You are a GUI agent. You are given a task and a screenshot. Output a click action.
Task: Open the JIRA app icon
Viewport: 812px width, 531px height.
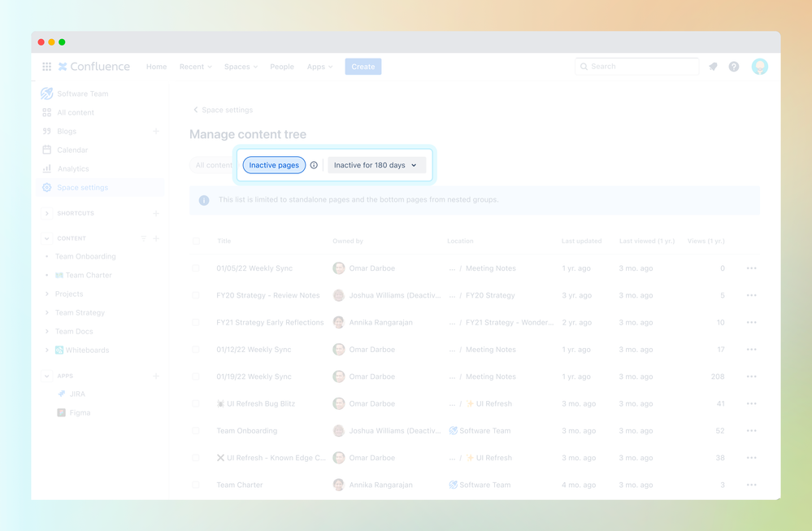[62, 394]
